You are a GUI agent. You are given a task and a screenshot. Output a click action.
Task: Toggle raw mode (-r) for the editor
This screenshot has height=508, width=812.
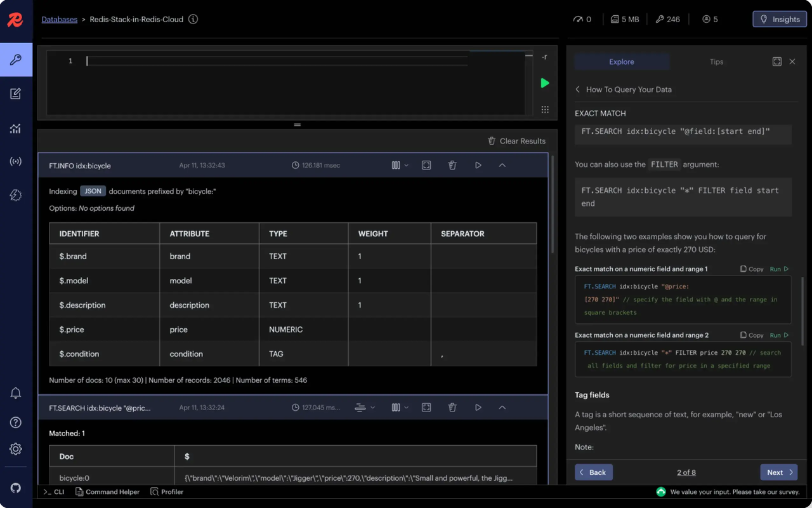[544, 57]
